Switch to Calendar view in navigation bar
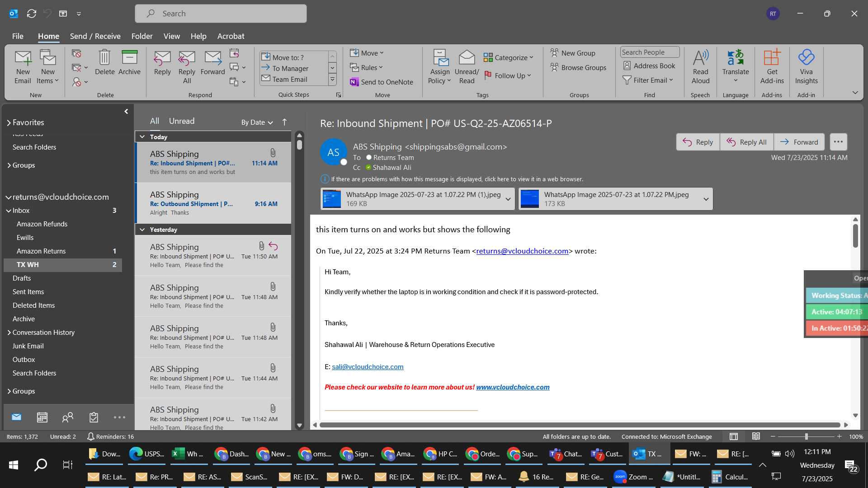The height and width of the screenshot is (488, 868). [x=42, y=417]
